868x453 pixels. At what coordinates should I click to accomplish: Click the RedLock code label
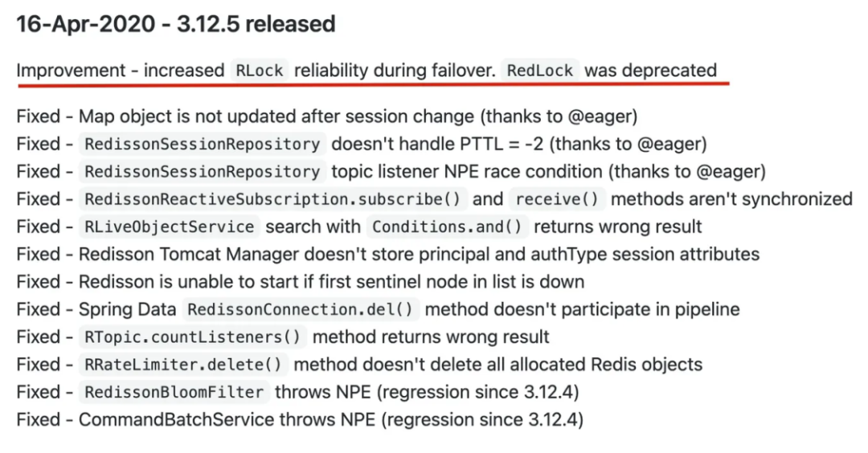pyautogui.click(x=540, y=71)
